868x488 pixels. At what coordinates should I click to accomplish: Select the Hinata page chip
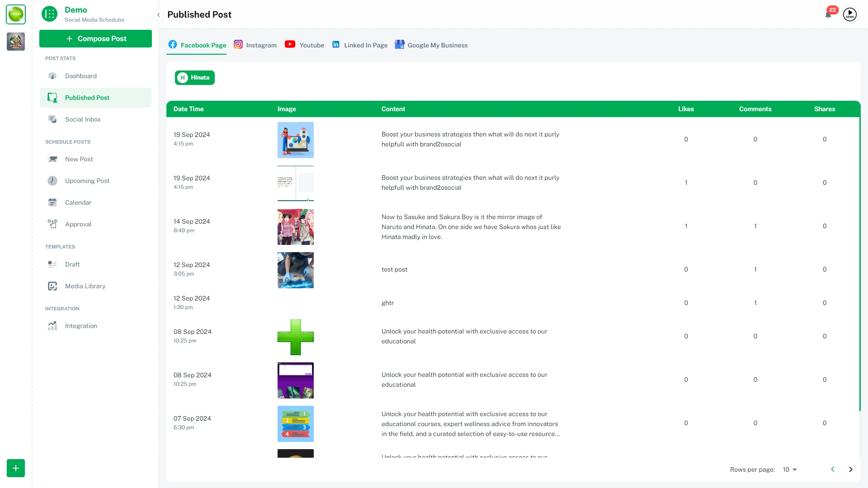point(195,78)
